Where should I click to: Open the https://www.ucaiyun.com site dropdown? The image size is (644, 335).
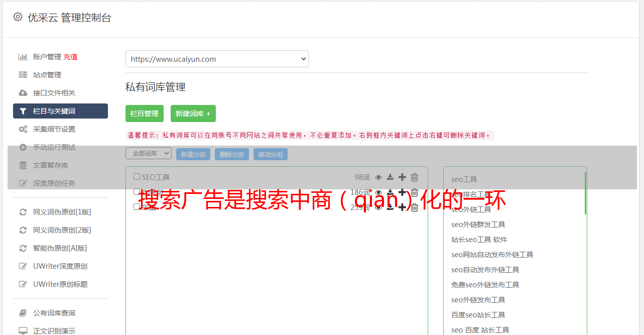tap(217, 59)
